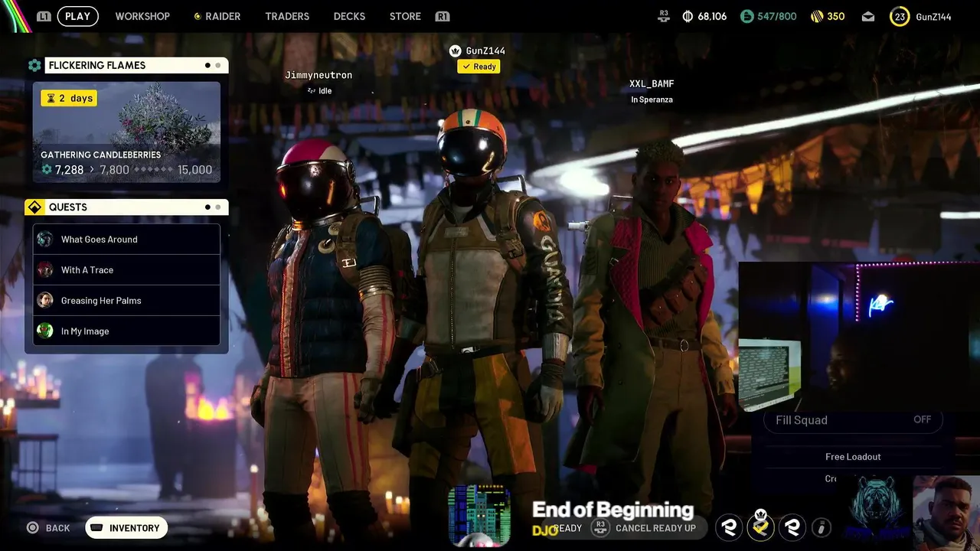Image resolution: width=980 pixels, height=551 pixels.
Task: Click the 'In Speranza' status text
Action: pyautogui.click(x=652, y=99)
